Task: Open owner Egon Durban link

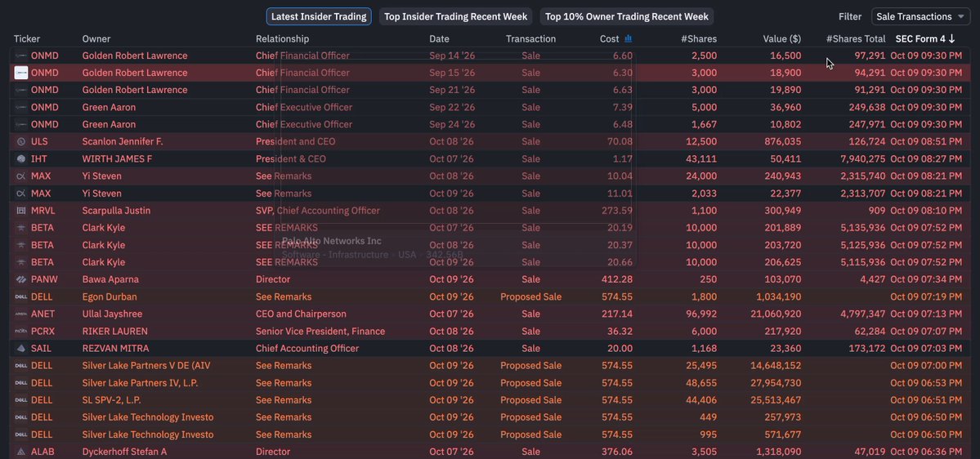Action: (110, 296)
